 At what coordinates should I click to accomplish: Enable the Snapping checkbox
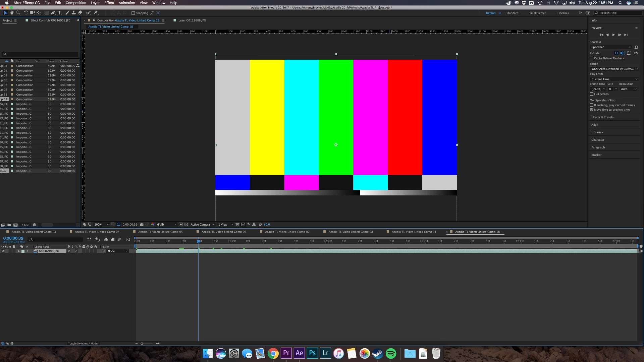pos(133,13)
